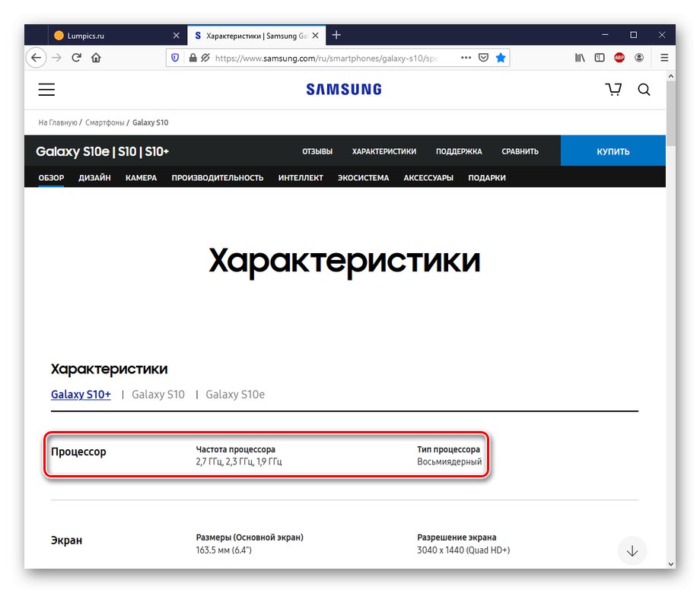
Task: Open the АКСЕССУАРЫ section
Action: [428, 178]
